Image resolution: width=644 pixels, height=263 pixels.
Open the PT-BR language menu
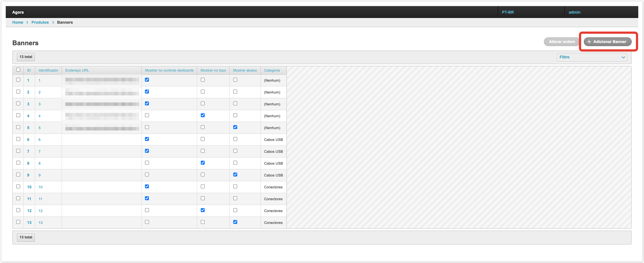pyautogui.click(x=508, y=12)
